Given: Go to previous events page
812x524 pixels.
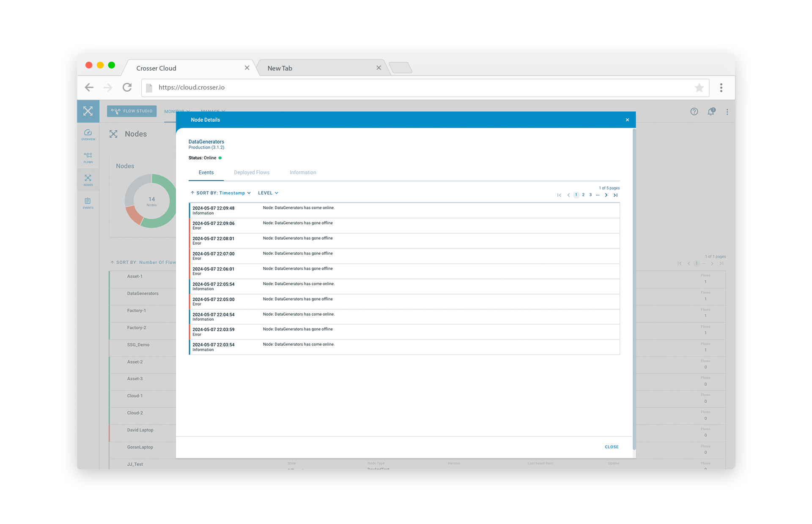Looking at the screenshot, I should click(x=568, y=195).
